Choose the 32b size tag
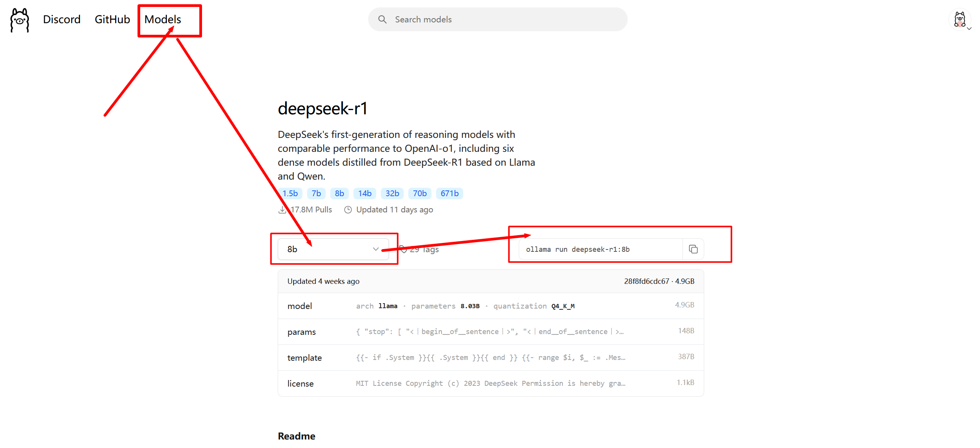Screen dimensions: 980x448 tap(392, 193)
